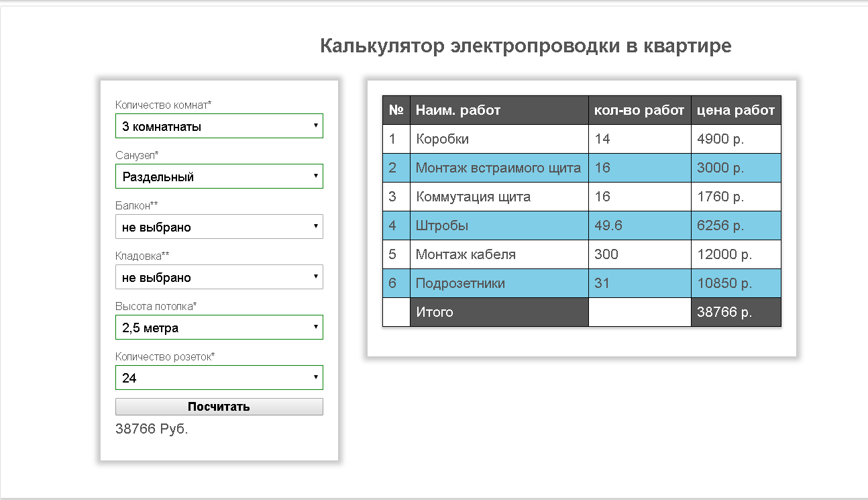The image size is (868, 500).
Task: Click the Монтаж встраимого щита cell
Action: coord(498,168)
